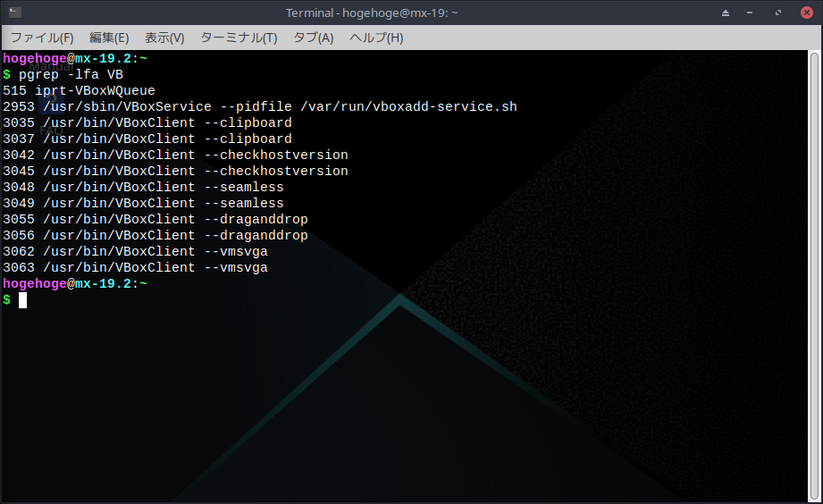Click the line '3062 /usr/bin/VBoxClient --vmsvga'
This screenshot has height=504, width=823.
point(135,251)
